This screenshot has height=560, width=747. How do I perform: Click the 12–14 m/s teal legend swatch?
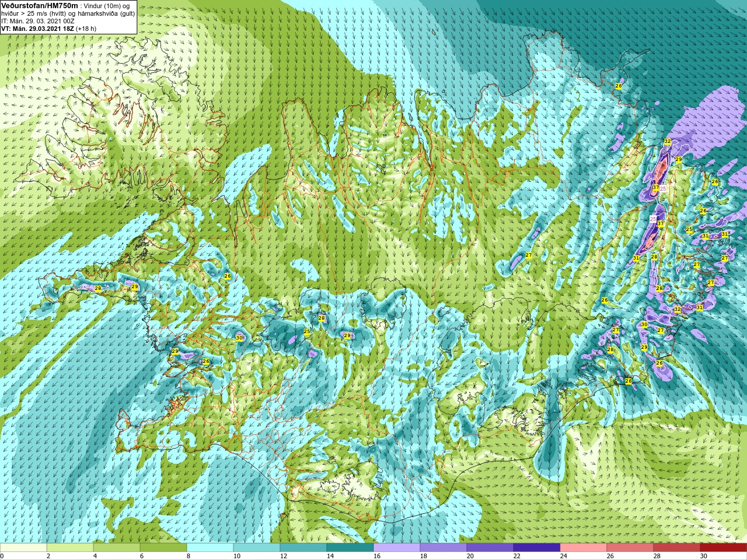(303, 548)
